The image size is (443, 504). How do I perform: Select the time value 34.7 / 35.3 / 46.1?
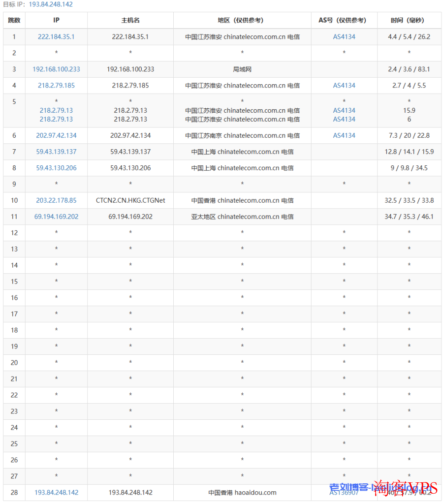point(409,217)
